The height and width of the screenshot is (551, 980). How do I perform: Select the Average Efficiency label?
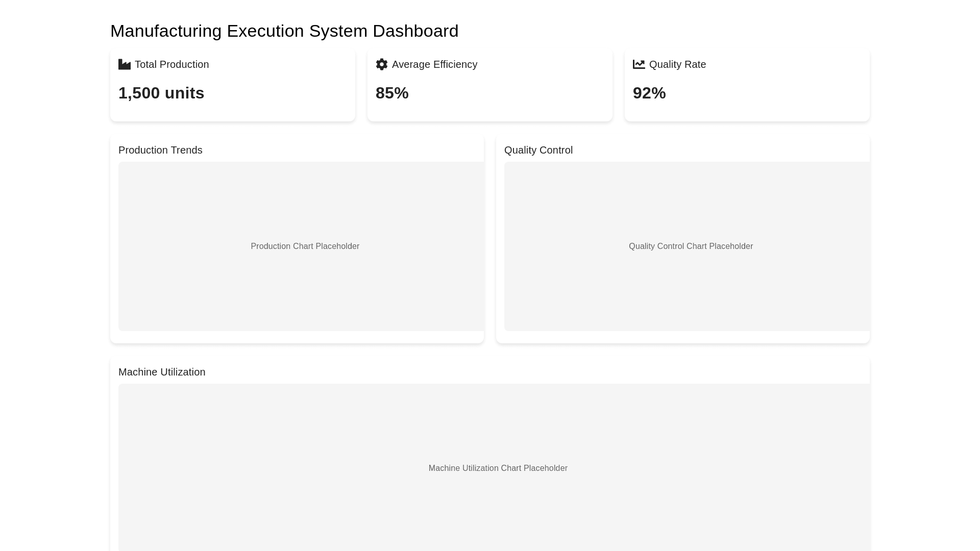point(434,64)
